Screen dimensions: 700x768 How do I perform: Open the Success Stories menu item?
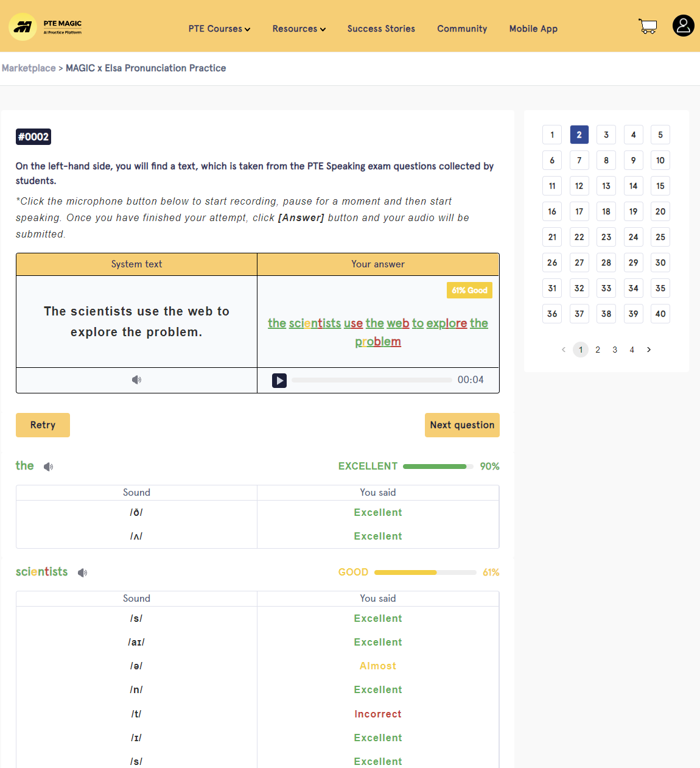(381, 29)
